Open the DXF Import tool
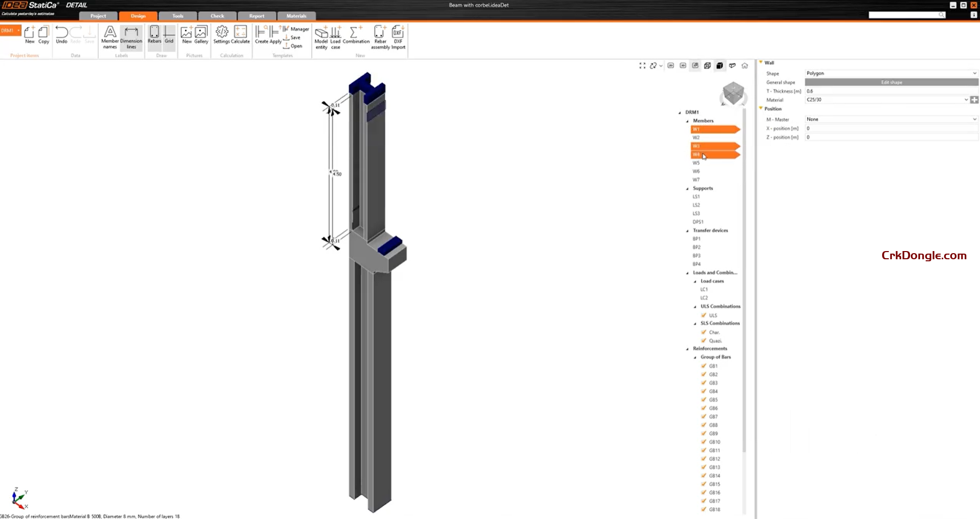 pyautogui.click(x=398, y=37)
